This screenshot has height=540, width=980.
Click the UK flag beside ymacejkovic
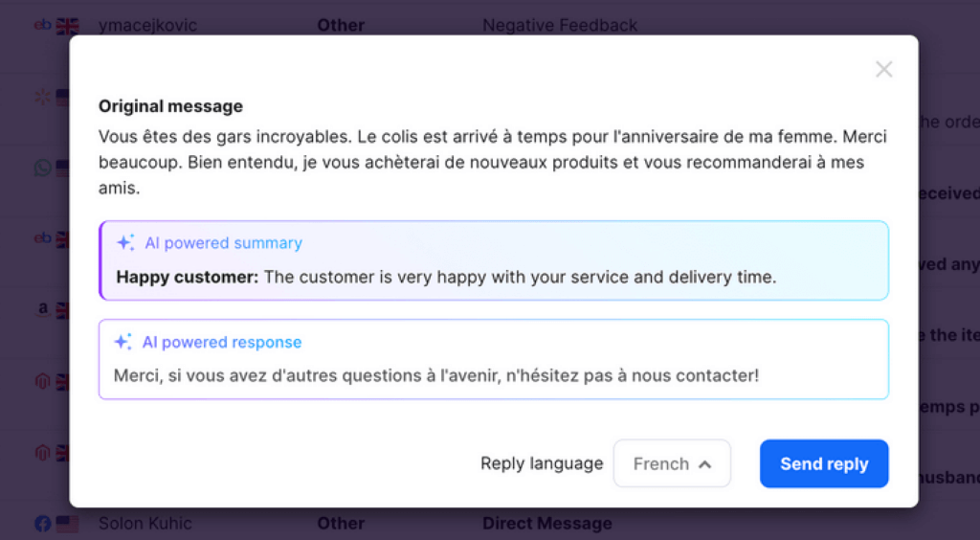(68, 26)
